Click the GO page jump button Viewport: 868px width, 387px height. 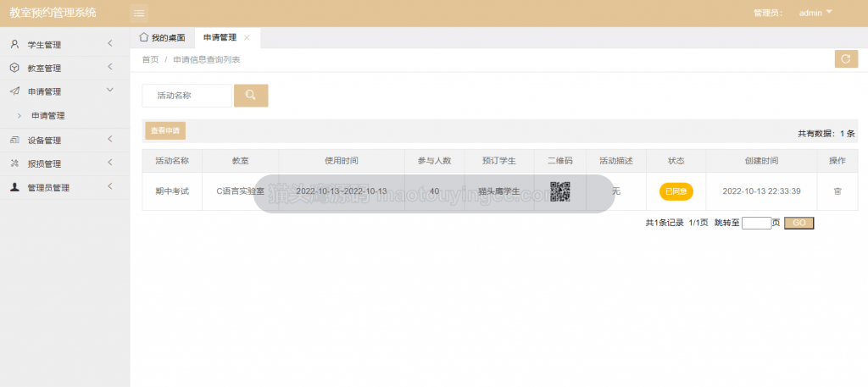(x=798, y=223)
